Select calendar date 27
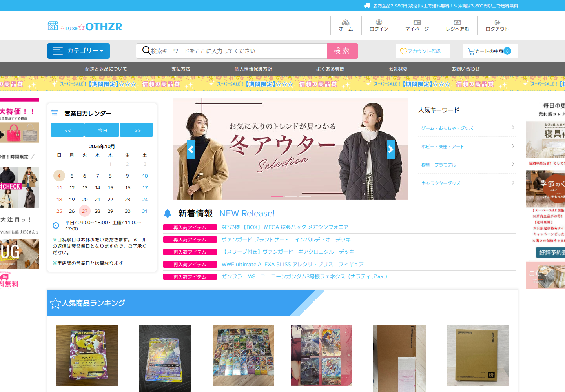 coord(85,211)
